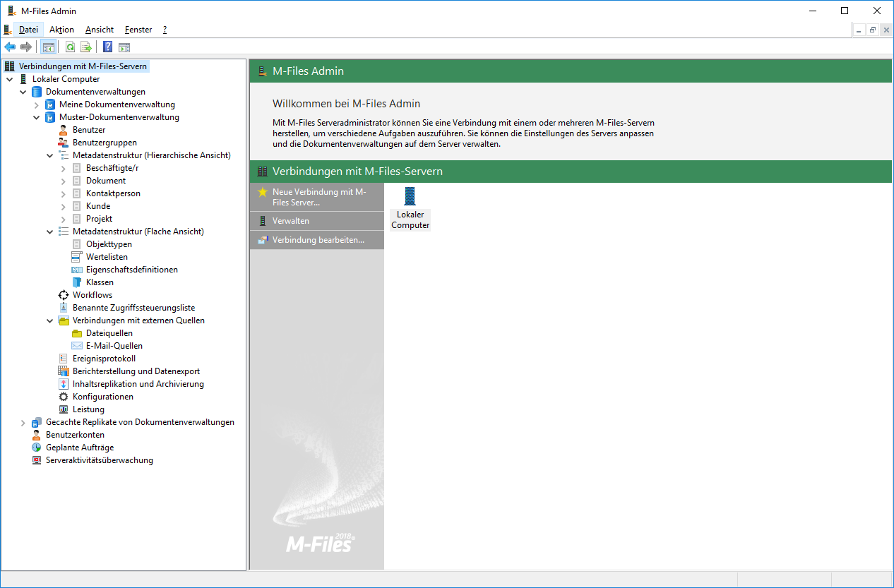Viewport: 894px width, 588px height.
Task: Toggle the action pane toolbar button
Action: [124, 47]
